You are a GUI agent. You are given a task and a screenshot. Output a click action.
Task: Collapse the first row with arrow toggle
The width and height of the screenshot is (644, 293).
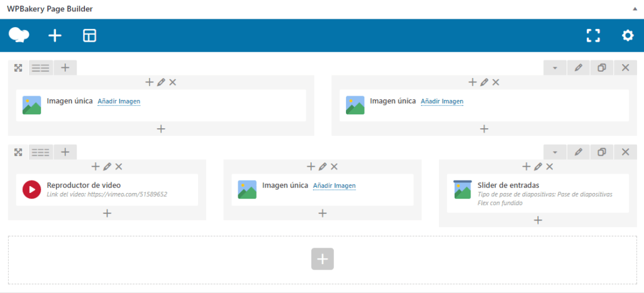(555, 68)
